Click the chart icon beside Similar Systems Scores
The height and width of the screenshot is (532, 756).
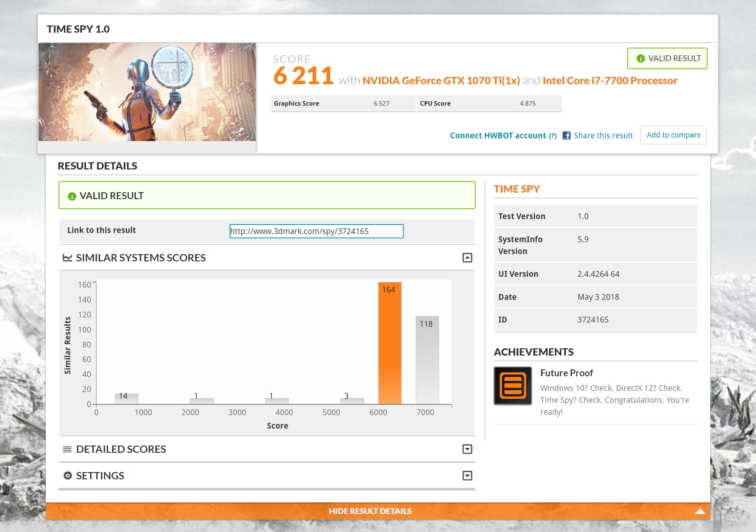click(x=67, y=258)
